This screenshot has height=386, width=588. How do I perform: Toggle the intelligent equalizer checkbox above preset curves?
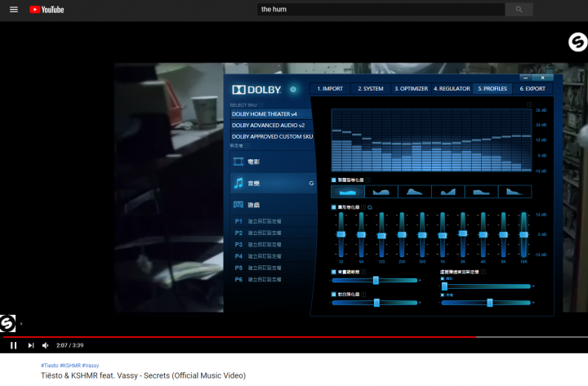pyautogui.click(x=334, y=180)
